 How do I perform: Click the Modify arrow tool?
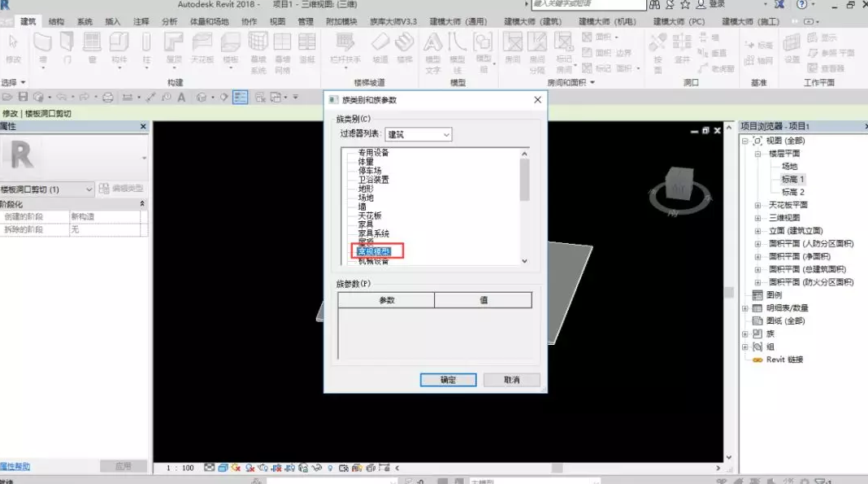(x=13, y=48)
